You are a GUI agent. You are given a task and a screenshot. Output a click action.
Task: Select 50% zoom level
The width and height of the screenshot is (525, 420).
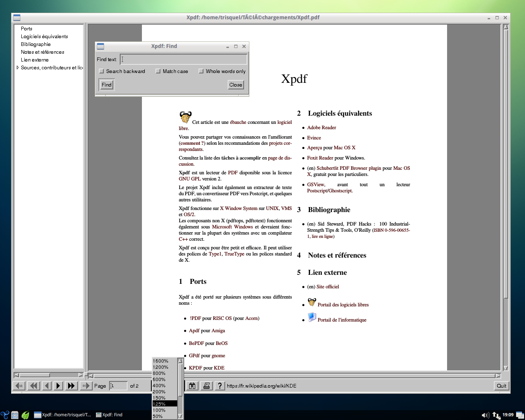click(165, 416)
